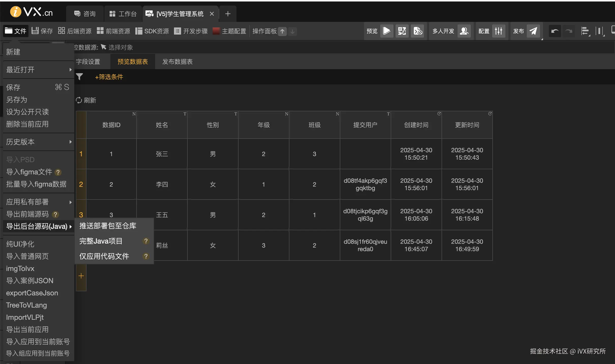Screen dimensions: 615x364
Task: Toggle the 操作面板 down arrow
Action: pyautogui.click(x=292, y=31)
